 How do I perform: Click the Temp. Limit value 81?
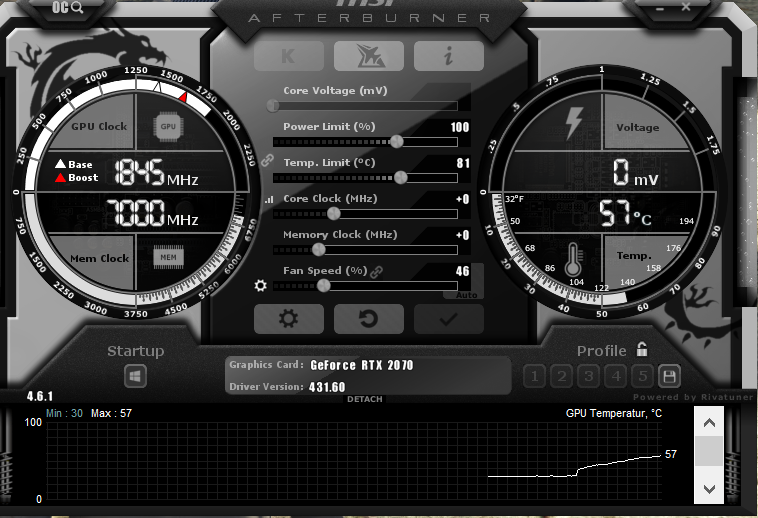(x=463, y=163)
